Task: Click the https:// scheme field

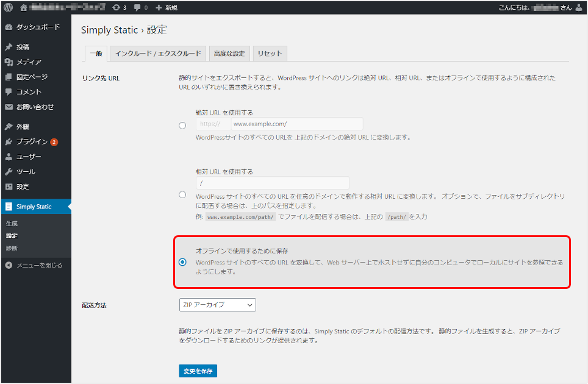Action: 213,124
